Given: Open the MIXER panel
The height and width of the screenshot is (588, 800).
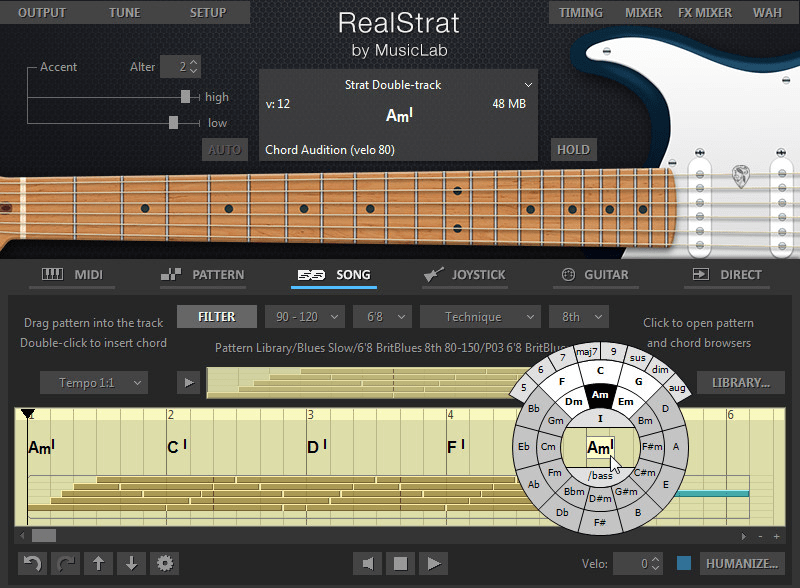Looking at the screenshot, I should tap(643, 12).
